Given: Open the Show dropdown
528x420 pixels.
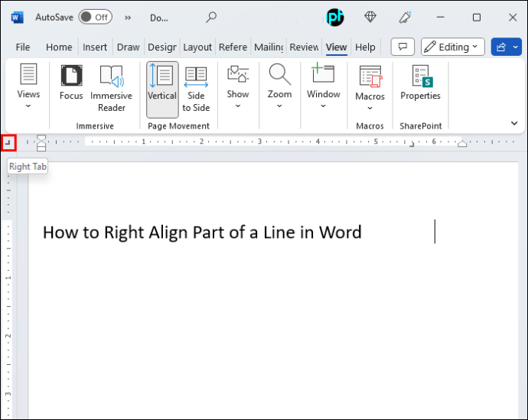Looking at the screenshot, I should click(238, 86).
